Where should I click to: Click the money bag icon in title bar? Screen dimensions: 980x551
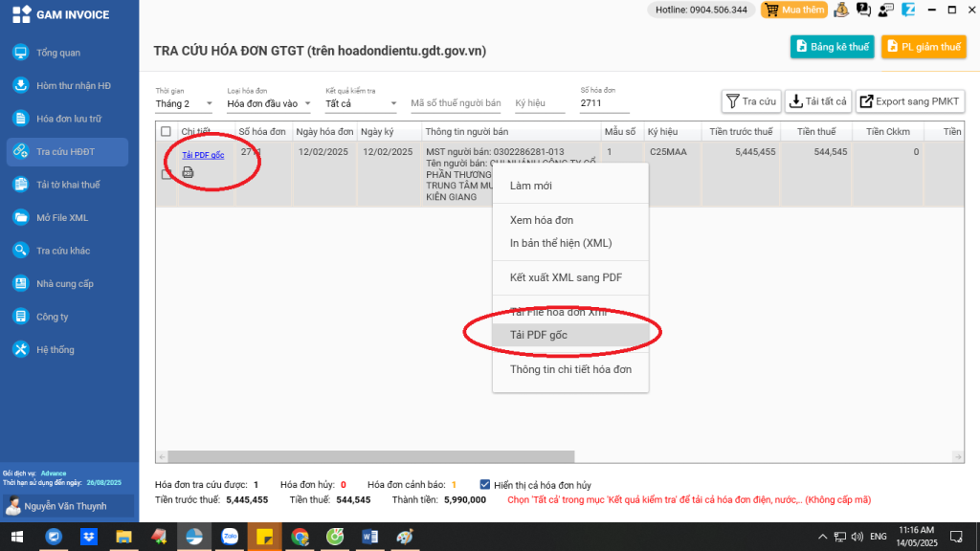point(841,10)
